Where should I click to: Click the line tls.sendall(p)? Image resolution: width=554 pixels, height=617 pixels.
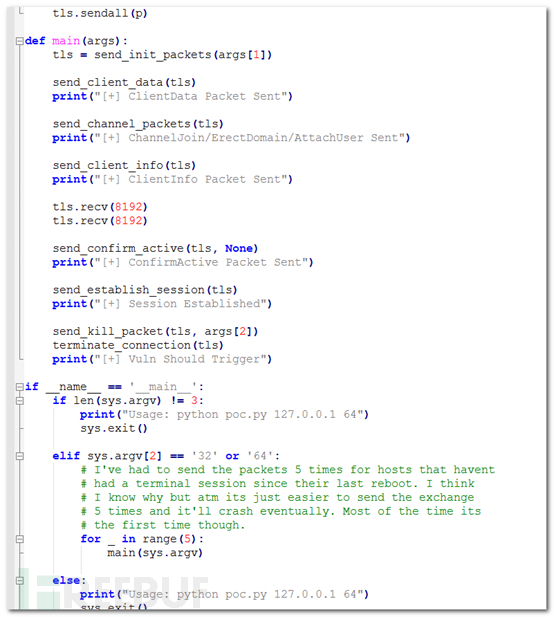tap(100, 13)
